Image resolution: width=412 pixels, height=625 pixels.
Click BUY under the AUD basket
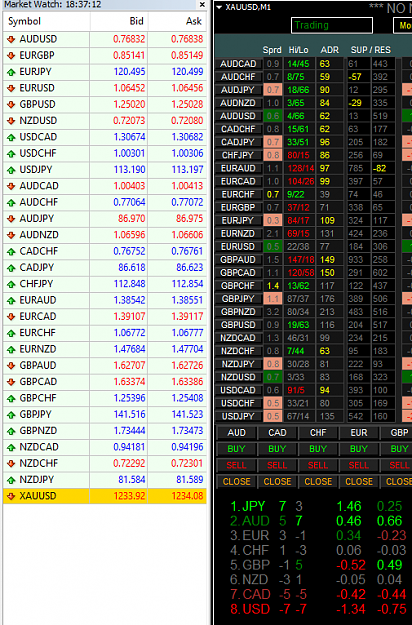237,449
